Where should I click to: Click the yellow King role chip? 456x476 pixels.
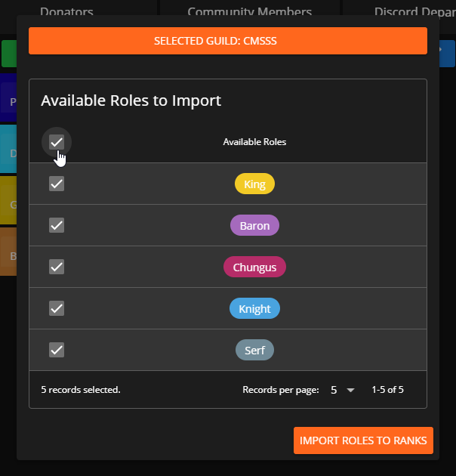(x=254, y=184)
